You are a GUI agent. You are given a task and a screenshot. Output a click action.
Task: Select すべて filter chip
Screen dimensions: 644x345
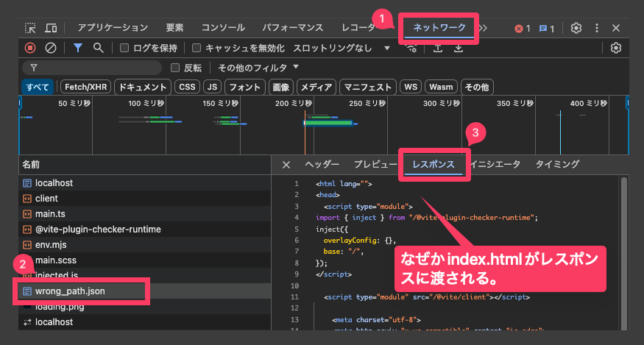(x=38, y=87)
